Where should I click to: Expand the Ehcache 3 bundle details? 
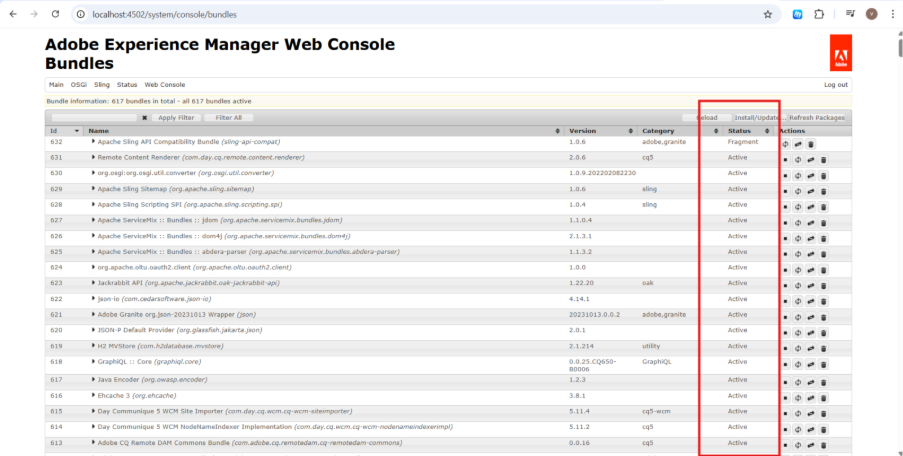coord(93,396)
